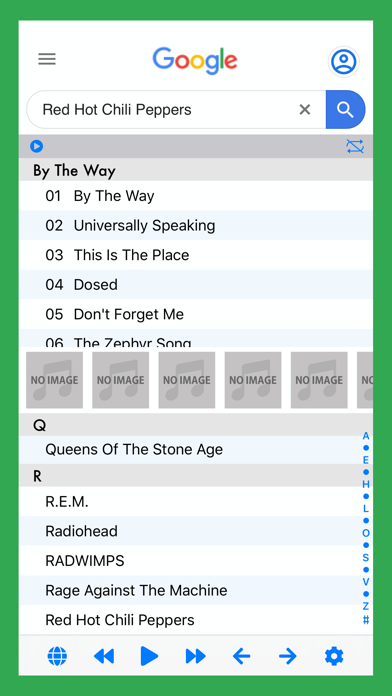The width and height of the screenshot is (392, 696).
Task: Open the globe browser icon
Action: (57, 656)
